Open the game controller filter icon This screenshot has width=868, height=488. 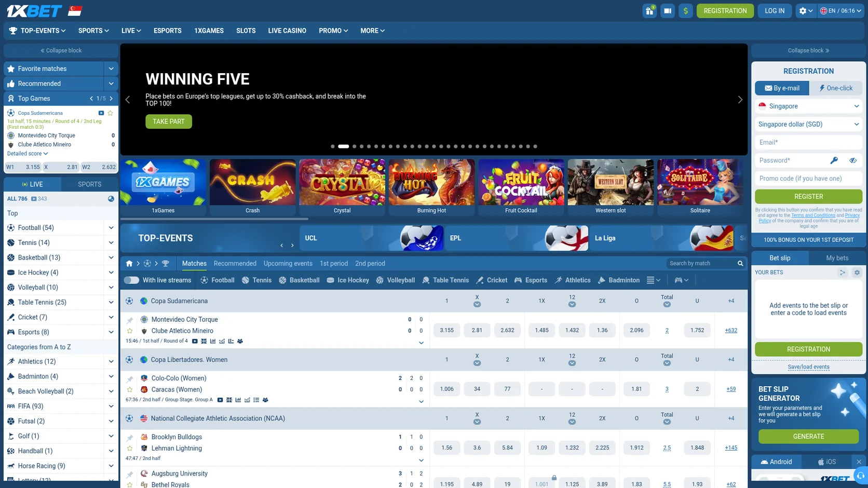(x=681, y=280)
